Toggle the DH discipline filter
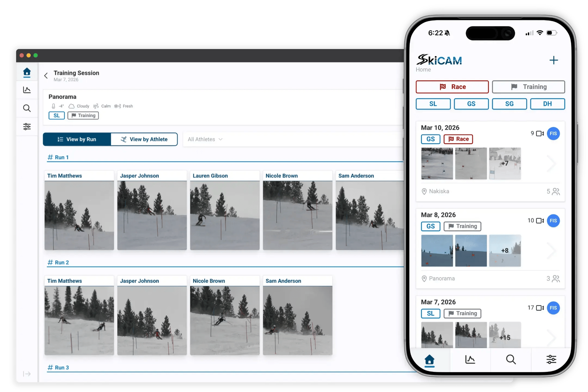 click(547, 104)
